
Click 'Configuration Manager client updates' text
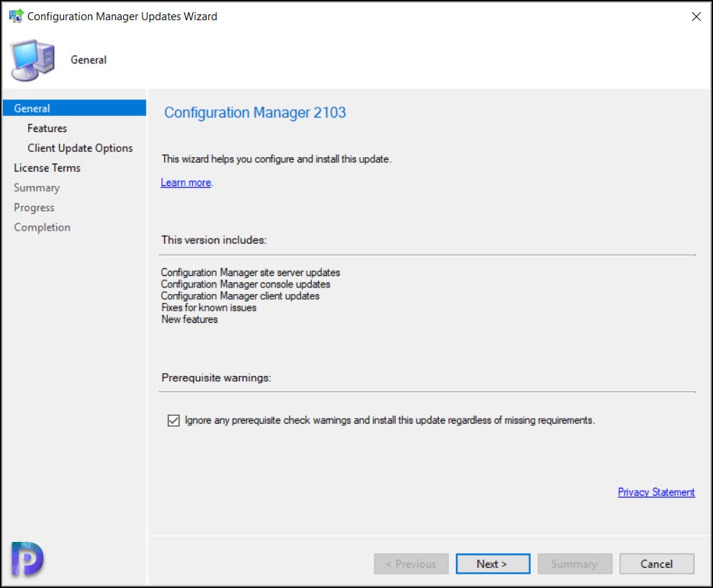coord(240,296)
